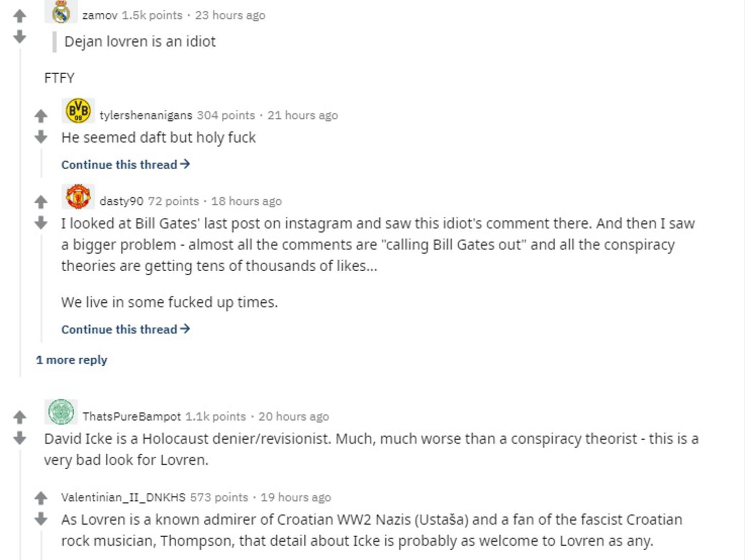Screen dimensions: 745x560
Task: Upvote Valentinian_II_DNKHS's comment
Action: pos(41,498)
